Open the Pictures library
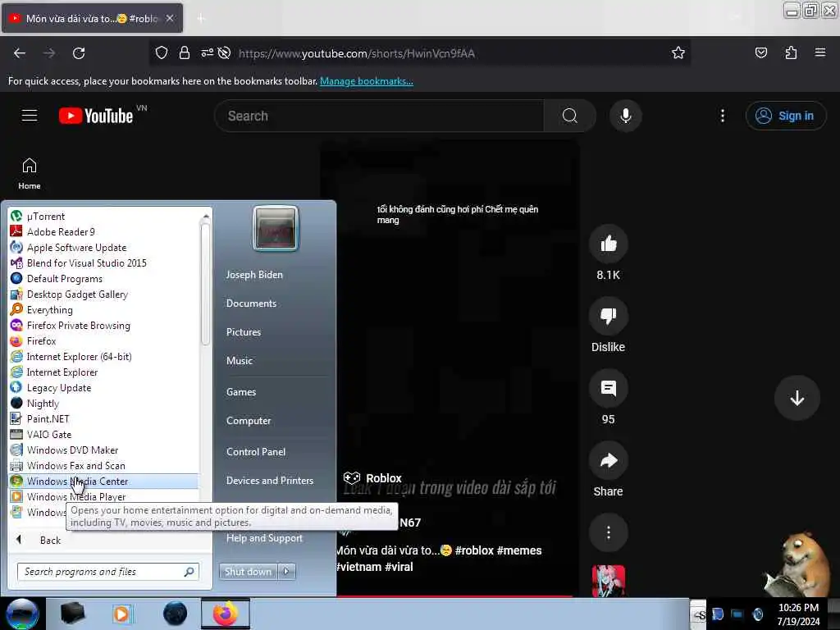The width and height of the screenshot is (840, 630). pos(244,332)
